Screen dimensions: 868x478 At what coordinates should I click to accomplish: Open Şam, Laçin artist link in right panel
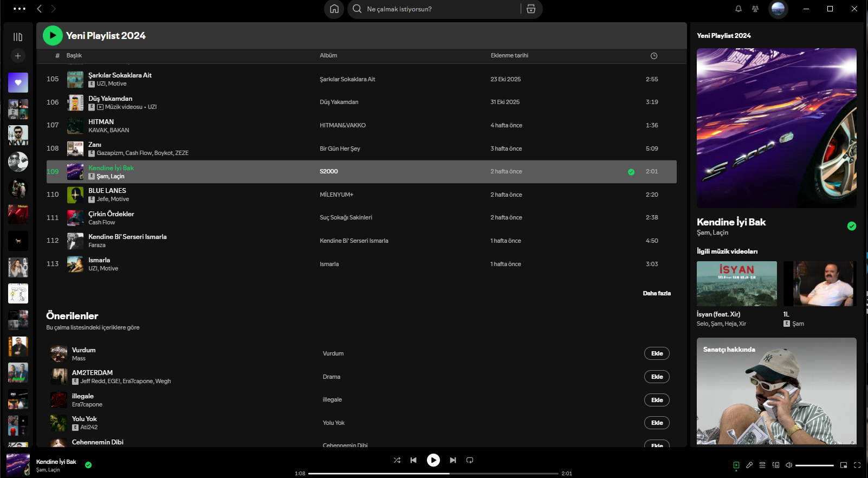pos(712,232)
